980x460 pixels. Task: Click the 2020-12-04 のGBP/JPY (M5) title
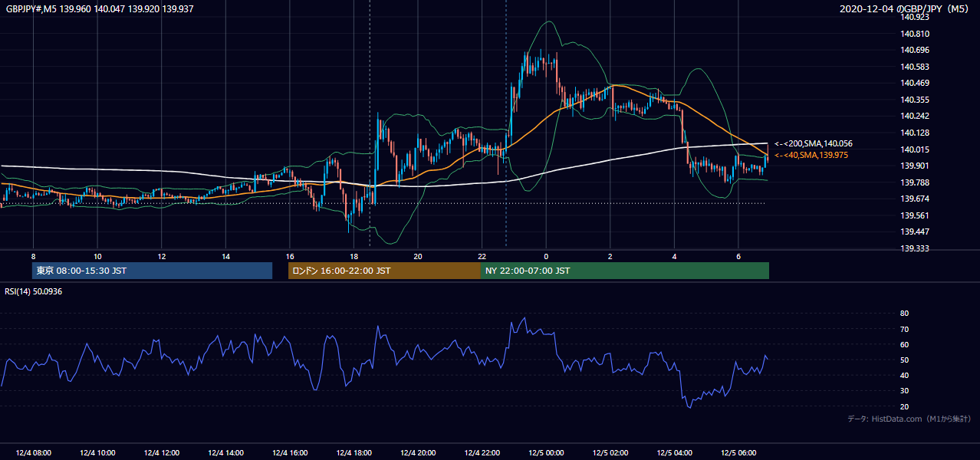tap(905, 9)
